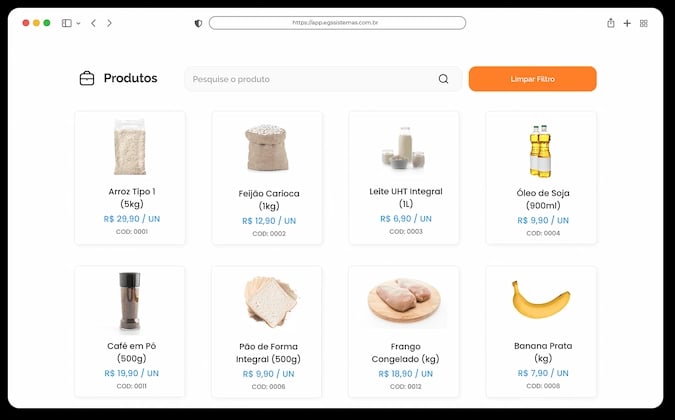675x420 pixels.
Task: Expand the sidebar dropdown chevron
Action: pos(78,24)
